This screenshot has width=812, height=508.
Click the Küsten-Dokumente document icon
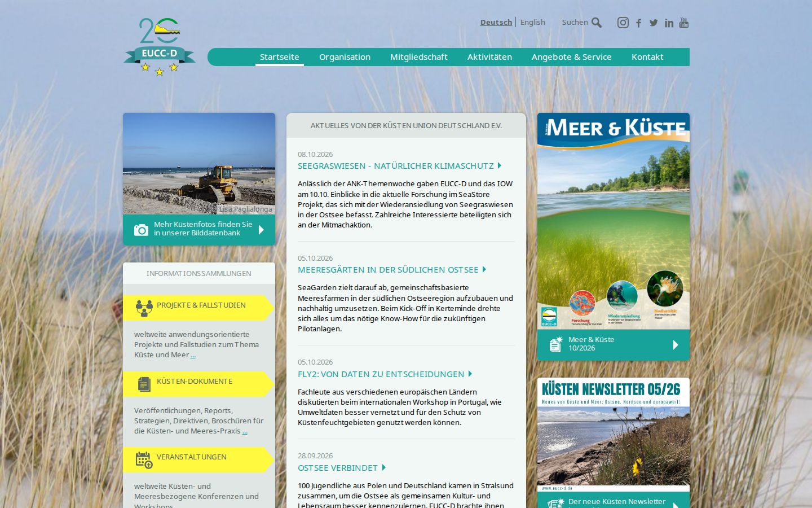point(144,384)
